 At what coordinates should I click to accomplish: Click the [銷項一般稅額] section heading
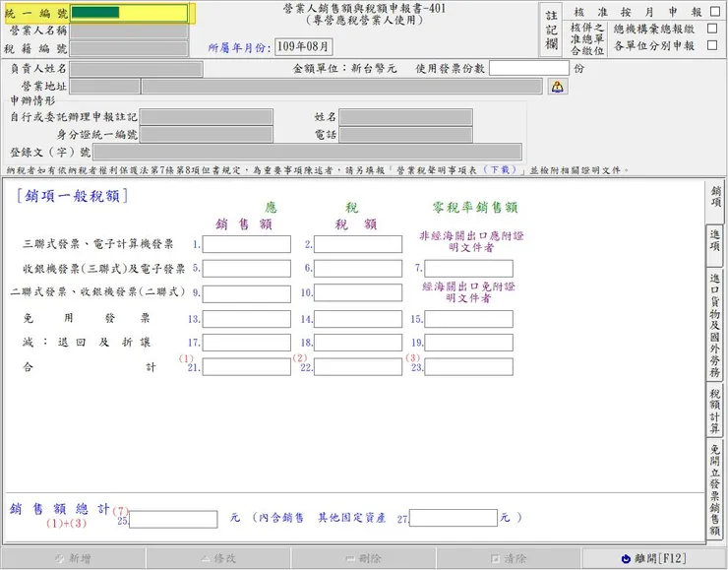click(x=72, y=196)
